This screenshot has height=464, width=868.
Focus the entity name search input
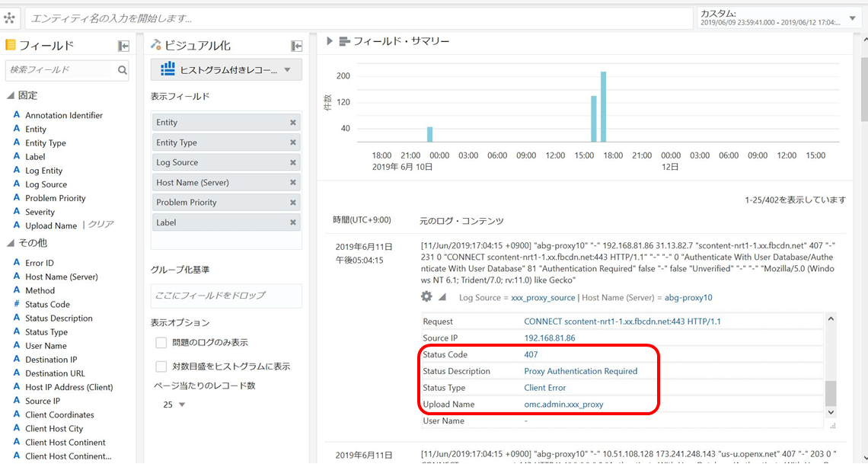tap(359, 18)
